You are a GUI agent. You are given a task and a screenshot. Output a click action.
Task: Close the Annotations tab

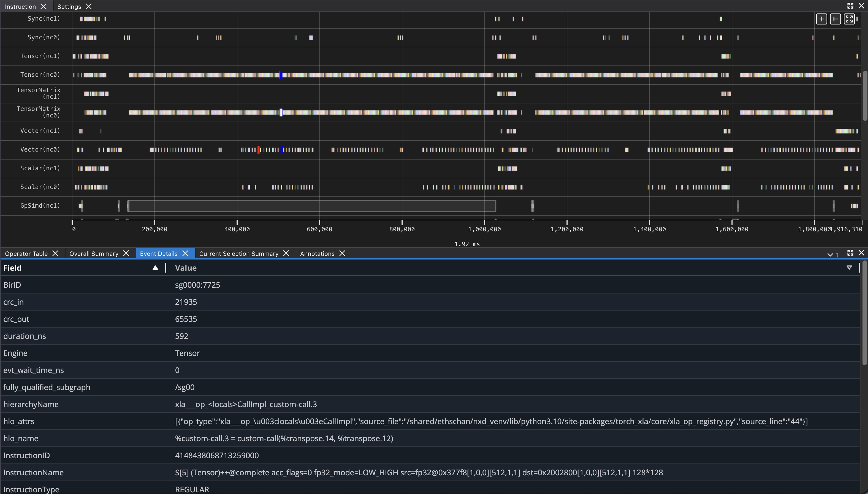point(342,253)
